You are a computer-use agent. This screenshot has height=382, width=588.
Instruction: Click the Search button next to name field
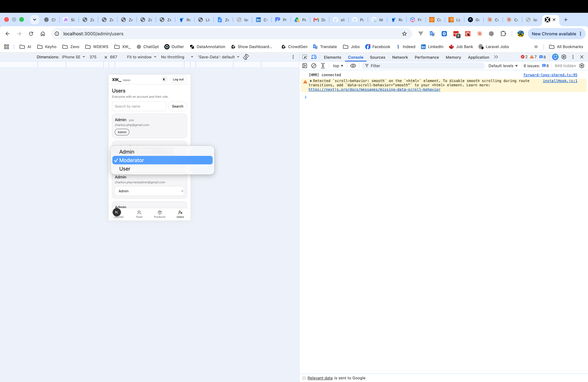pos(177,106)
